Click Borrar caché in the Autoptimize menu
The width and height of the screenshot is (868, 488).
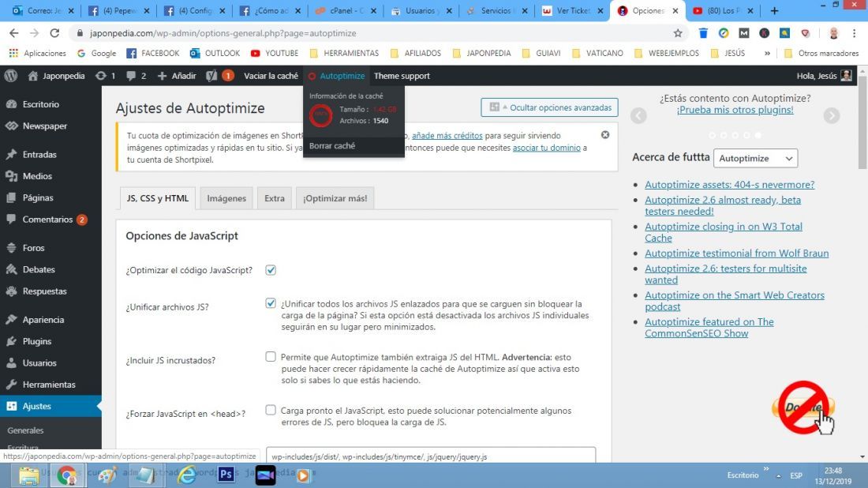(332, 145)
